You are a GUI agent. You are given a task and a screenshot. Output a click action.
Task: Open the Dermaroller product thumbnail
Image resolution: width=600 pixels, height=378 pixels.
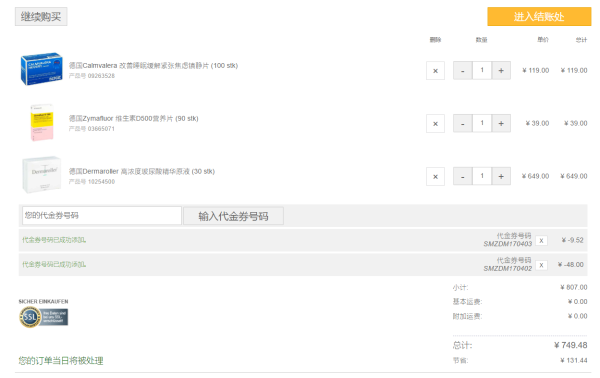coord(41,174)
